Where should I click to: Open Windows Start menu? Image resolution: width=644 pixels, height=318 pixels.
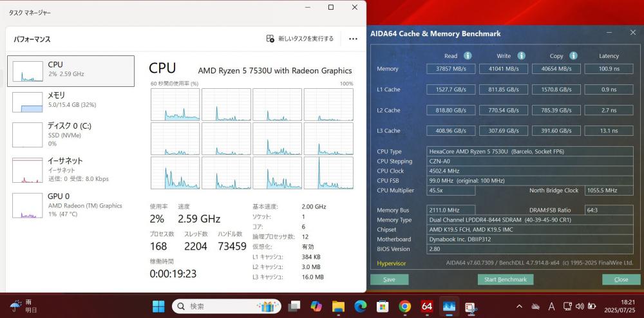click(158, 306)
